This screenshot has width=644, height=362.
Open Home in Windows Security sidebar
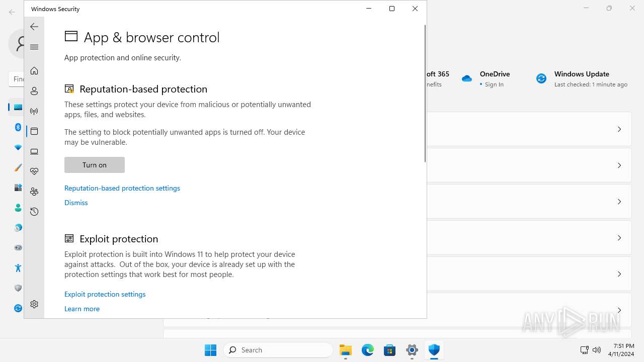click(x=34, y=71)
